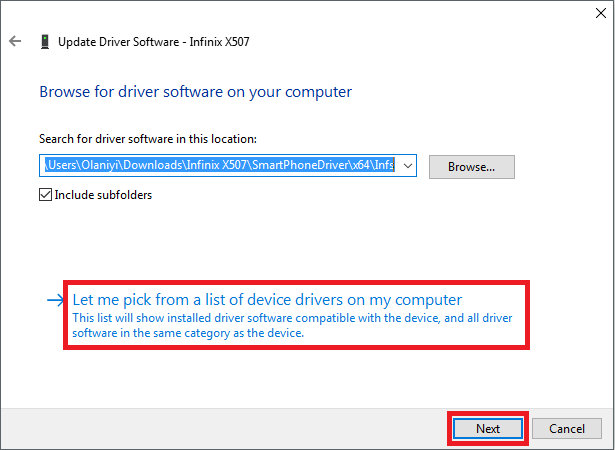This screenshot has height=450, width=615.
Task: Choose Let me pick from a list of device drivers
Action: pyautogui.click(x=268, y=299)
